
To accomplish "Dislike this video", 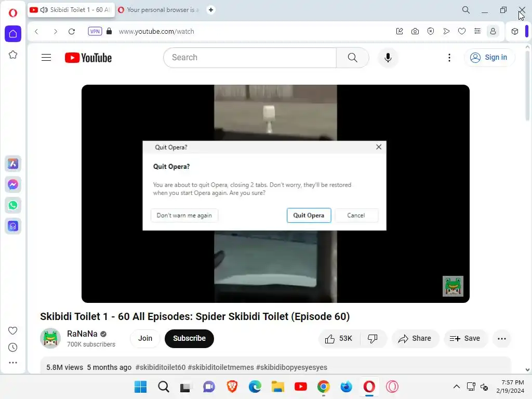I will point(373,339).
